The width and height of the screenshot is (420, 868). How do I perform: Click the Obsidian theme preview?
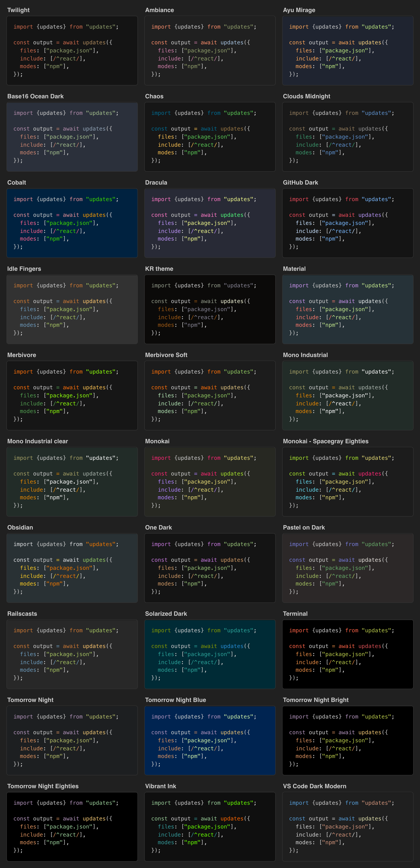click(x=72, y=568)
